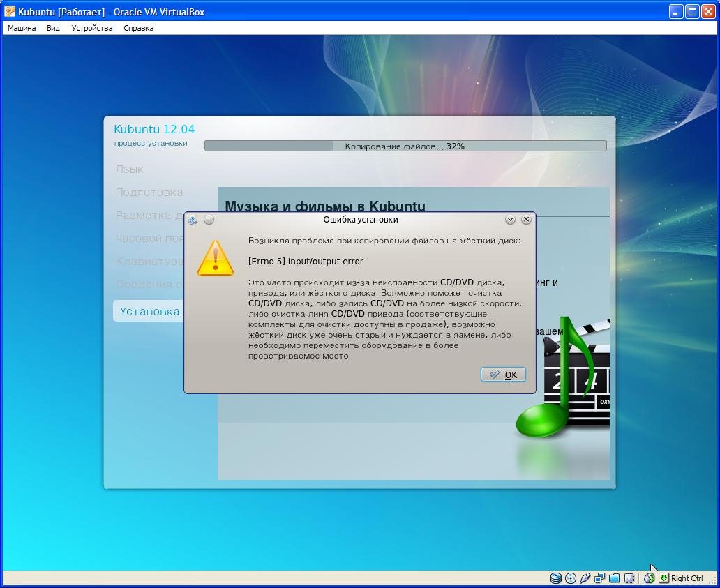Open the optical disc drive status icon
The width and height of the screenshot is (720, 588).
[x=571, y=578]
